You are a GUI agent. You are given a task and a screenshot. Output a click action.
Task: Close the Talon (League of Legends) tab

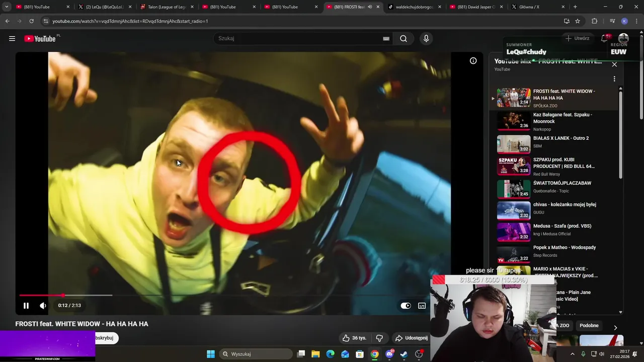pyautogui.click(x=192, y=7)
